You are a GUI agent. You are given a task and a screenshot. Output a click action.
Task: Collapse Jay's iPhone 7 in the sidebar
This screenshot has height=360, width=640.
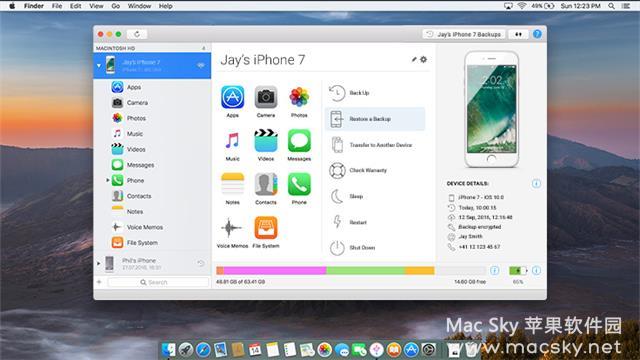point(99,65)
